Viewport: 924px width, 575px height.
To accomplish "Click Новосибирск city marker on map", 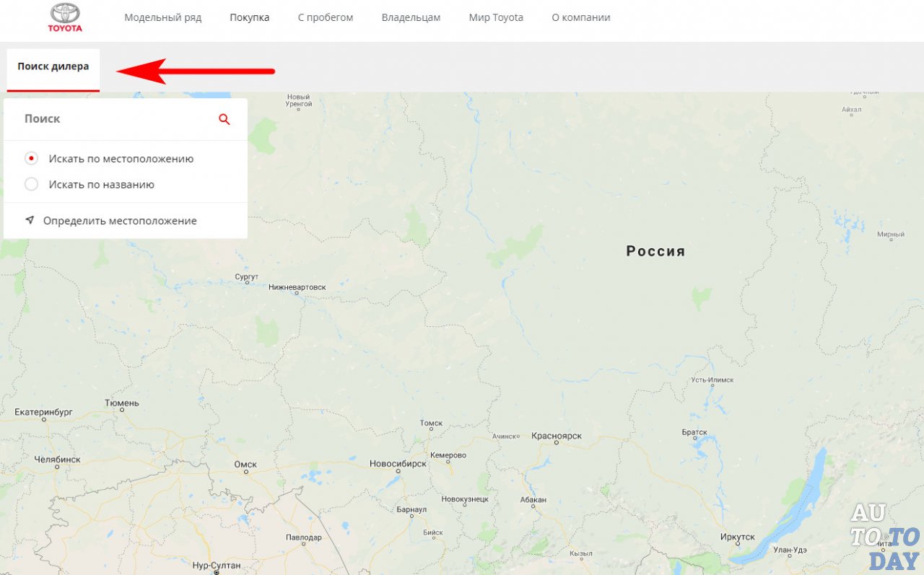I will 398,473.
